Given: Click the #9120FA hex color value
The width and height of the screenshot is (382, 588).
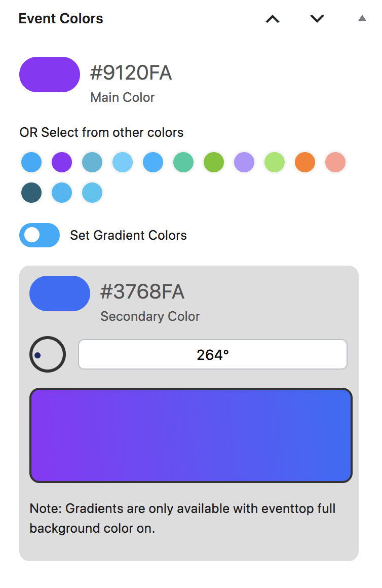Looking at the screenshot, I should [131, 73].
